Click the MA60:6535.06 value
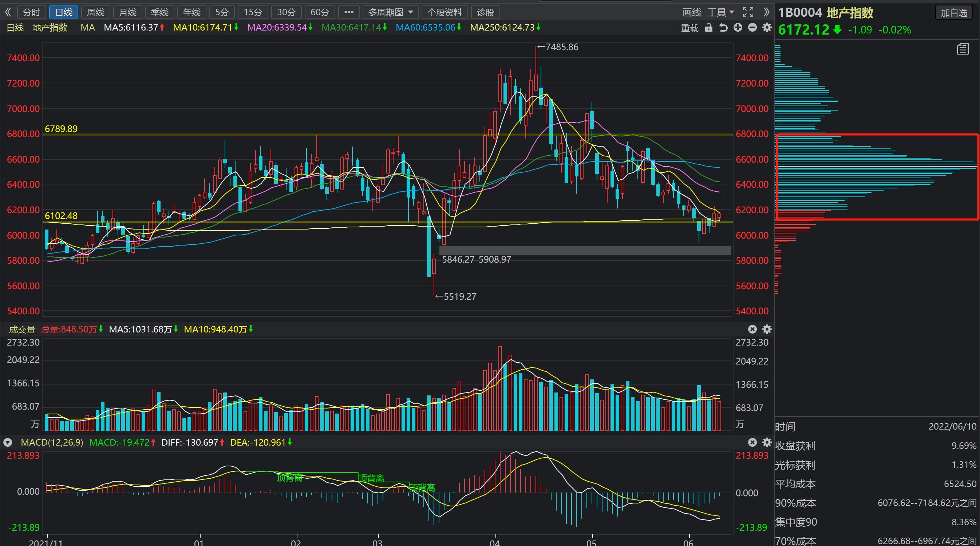980x546 pixels. [x=425, y=27]
